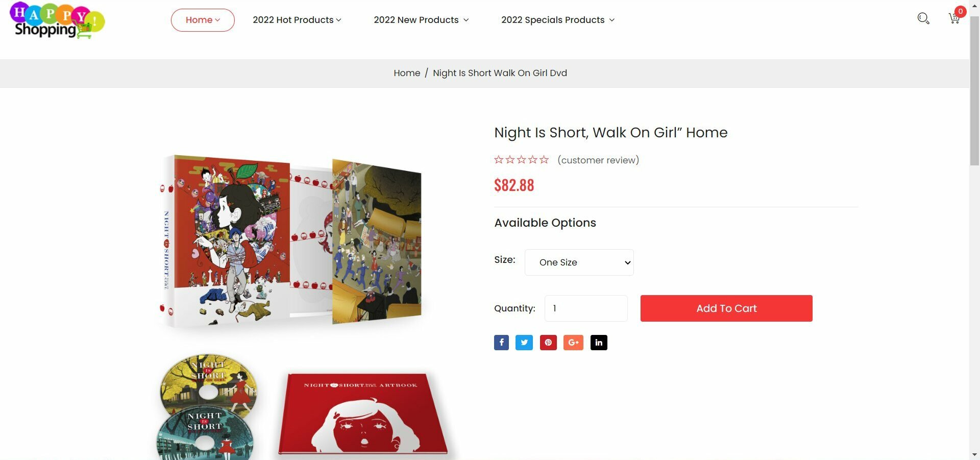
Task: Expand the 2022 Specials Products menu
Action: [x=558, y=20]
